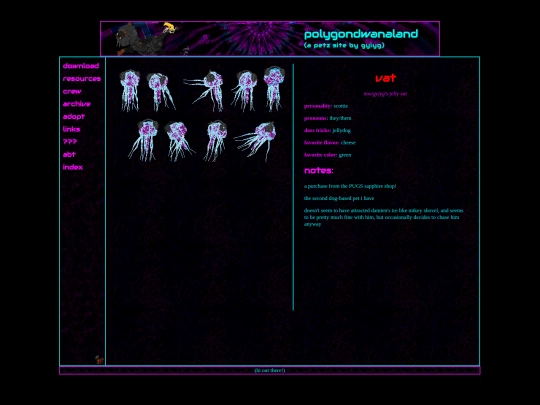The image size is (540, 405).
Task: Open the resources link in sidebar
Action: 82,79
